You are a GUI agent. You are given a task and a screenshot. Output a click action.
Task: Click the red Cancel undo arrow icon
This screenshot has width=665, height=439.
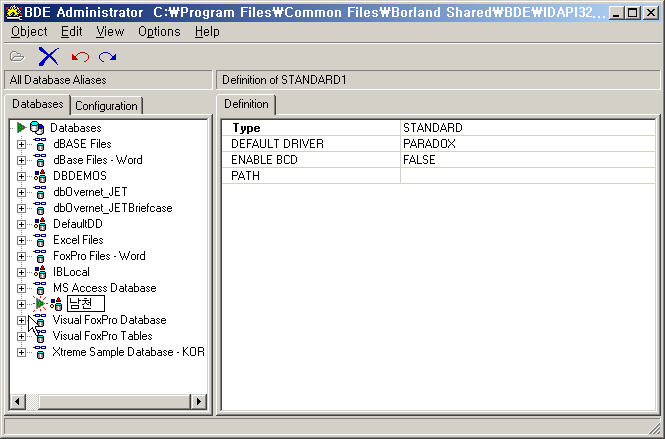pos(80,56)
